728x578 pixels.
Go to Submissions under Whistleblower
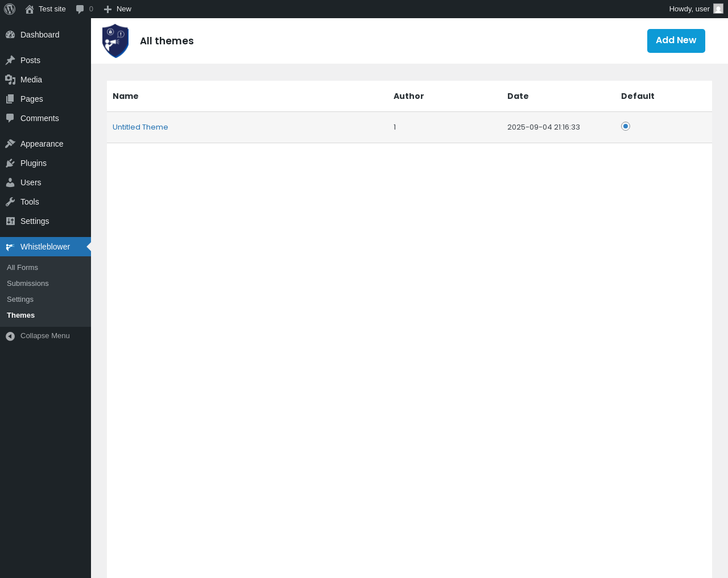(x=28, y=283)
